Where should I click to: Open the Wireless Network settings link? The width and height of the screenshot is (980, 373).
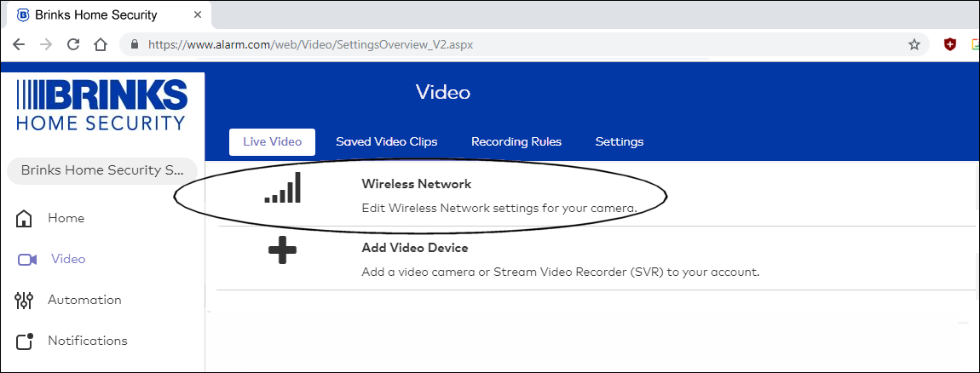click(x=416, y=184)
